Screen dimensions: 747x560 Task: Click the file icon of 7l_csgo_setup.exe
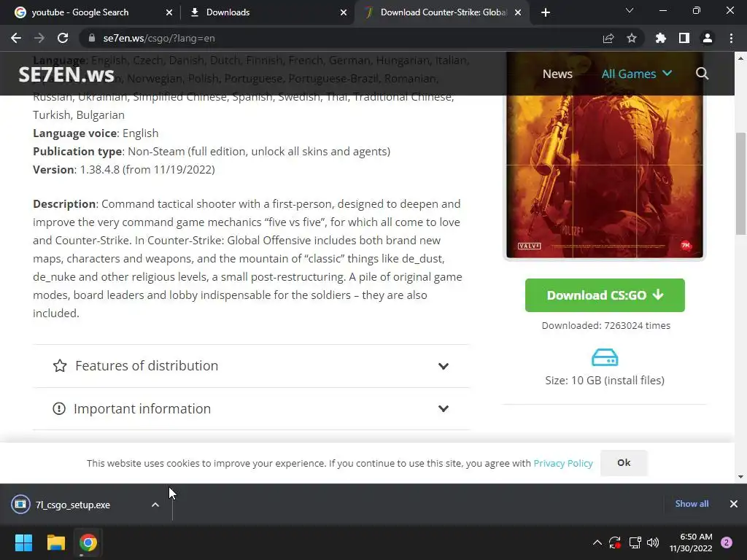(x=20, y=505)
